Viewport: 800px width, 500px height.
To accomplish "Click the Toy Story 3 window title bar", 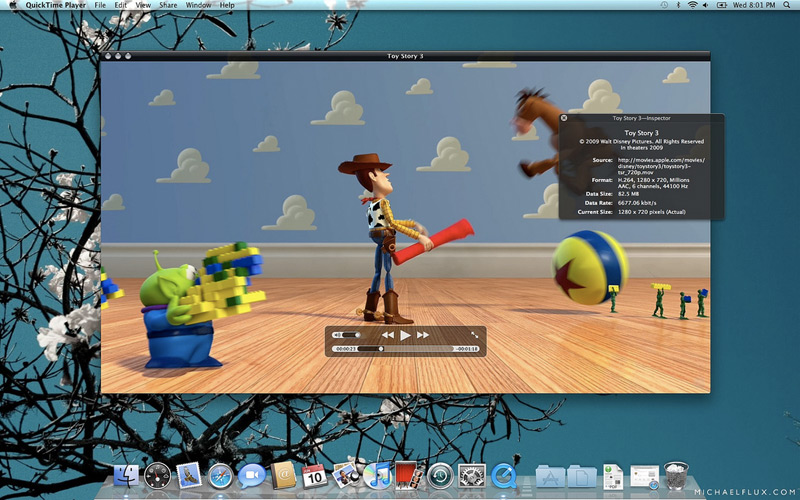I will 405,56.
